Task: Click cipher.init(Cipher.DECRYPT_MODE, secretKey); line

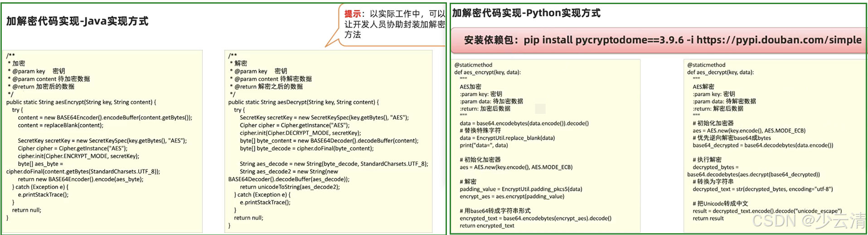Action: pos(301,133)
